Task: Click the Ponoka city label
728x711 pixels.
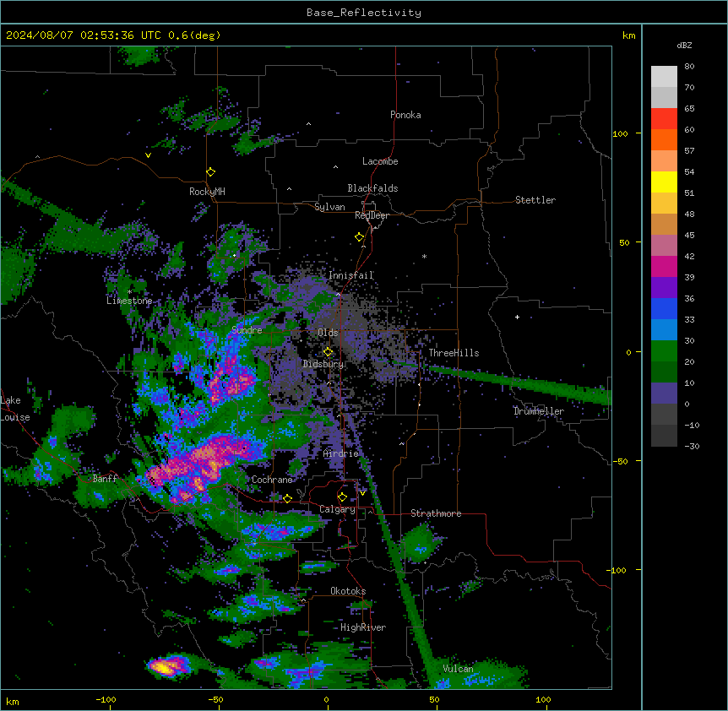Action: coord(405,115)
